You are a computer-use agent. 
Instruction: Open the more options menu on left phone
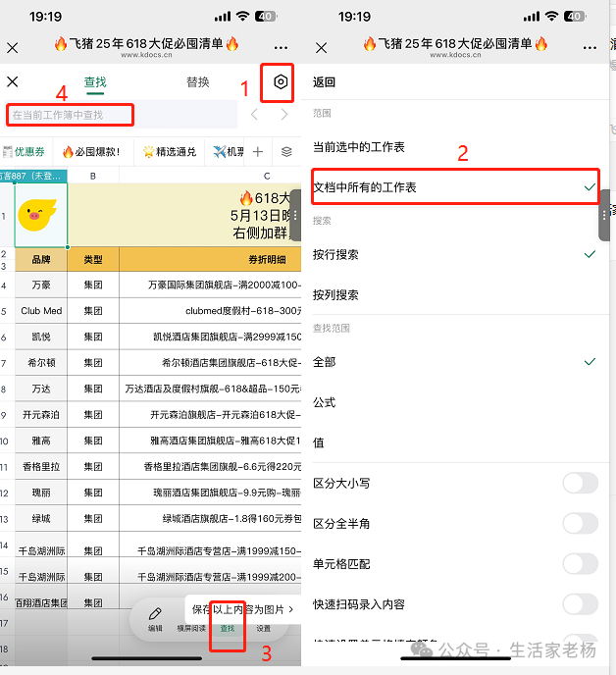[281, 47]
